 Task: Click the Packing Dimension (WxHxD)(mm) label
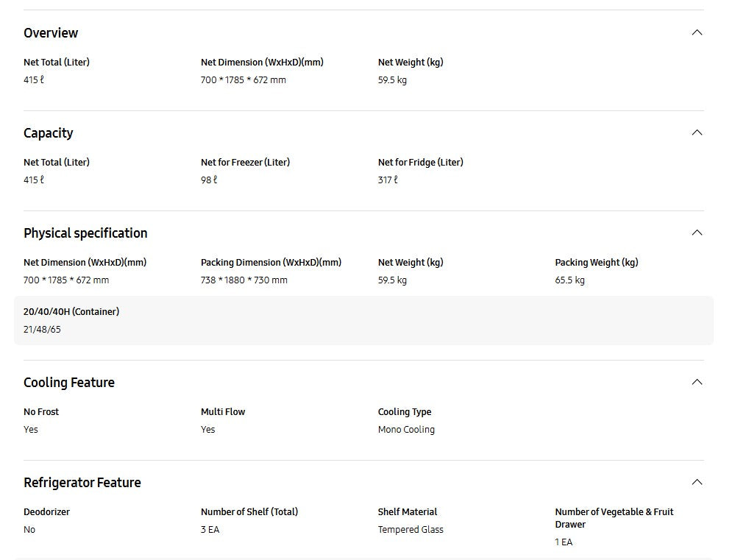(271, 263)
